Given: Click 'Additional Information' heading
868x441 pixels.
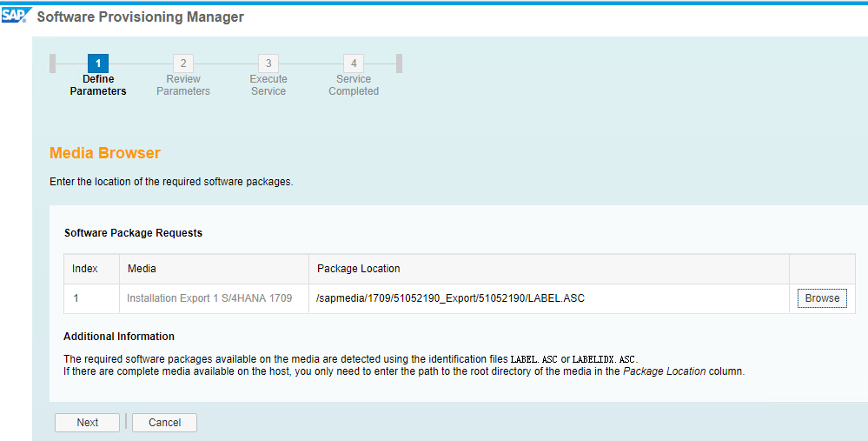Looking at the screenshot, I should 119,337.
